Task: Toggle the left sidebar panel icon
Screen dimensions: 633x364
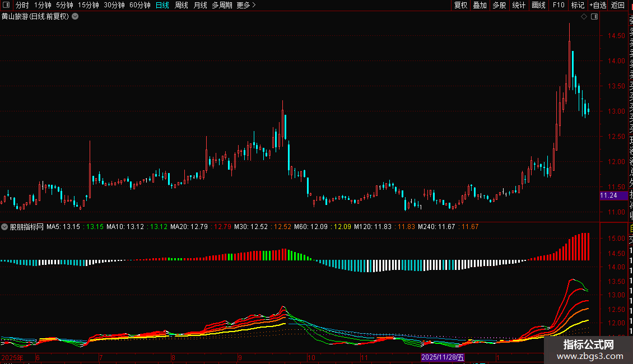Action: click(x=6, y=5)
